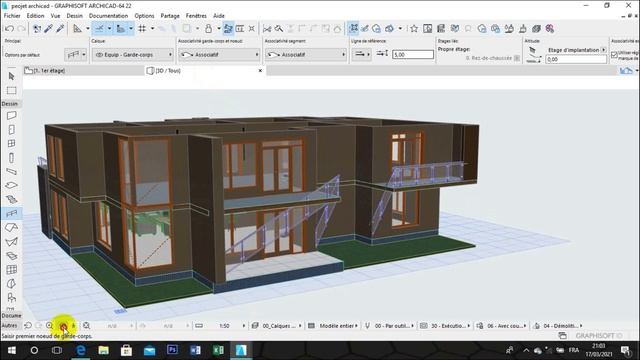Click the fit in window icon
The height and width of the screenshot is (360, 640).
87,326
